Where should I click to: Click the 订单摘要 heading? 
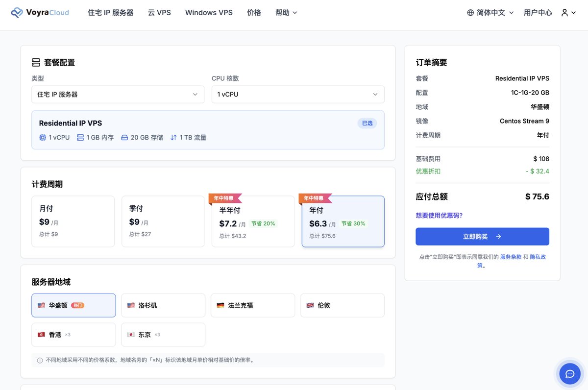431,63
